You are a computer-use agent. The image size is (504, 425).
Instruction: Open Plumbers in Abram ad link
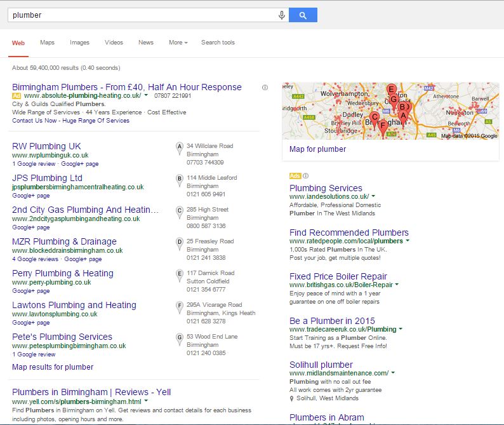326,417
